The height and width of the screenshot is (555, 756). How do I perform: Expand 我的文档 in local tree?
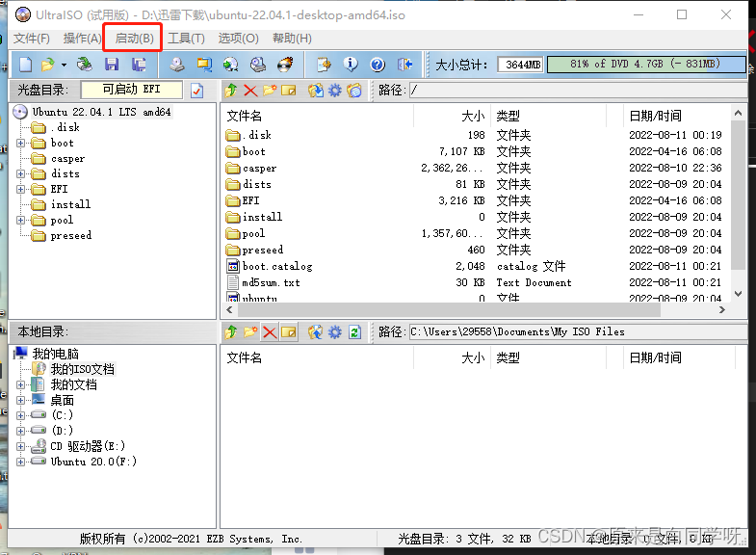[21, 384]
